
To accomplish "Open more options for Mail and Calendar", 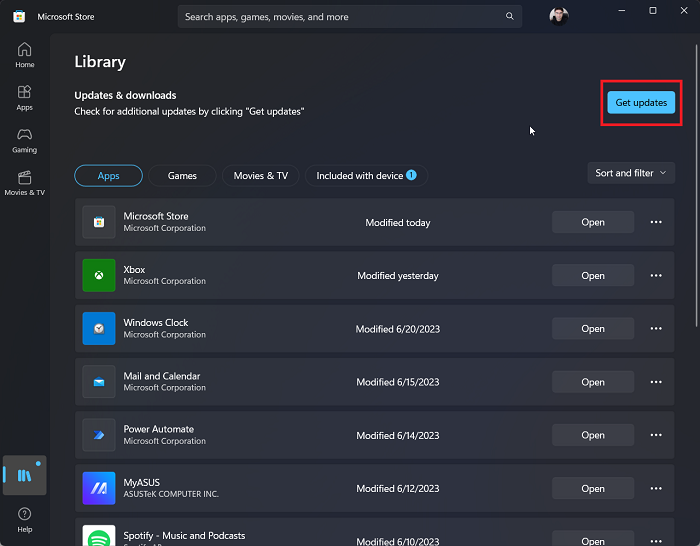I will pos(656,382).
